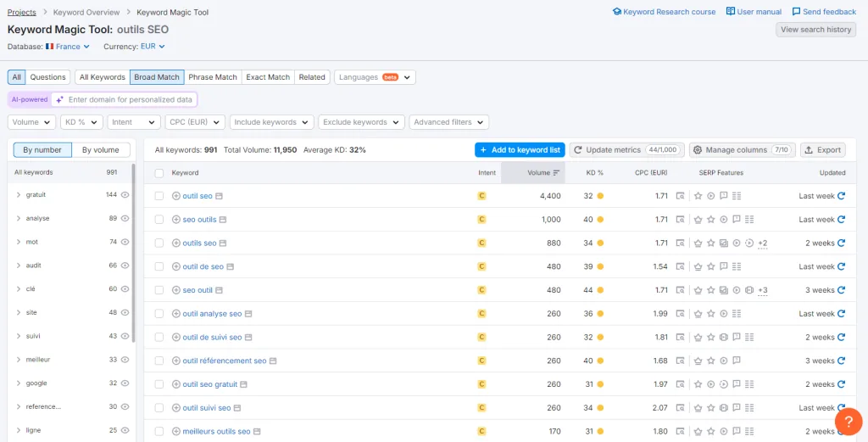Refresh metrics for the 'outil seo' row

click(x=842, y=196)
